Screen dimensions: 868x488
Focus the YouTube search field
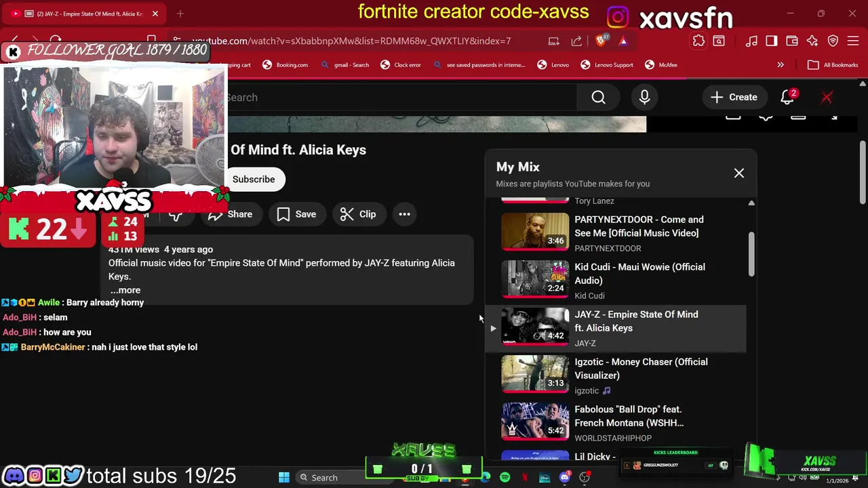pos(402,98)
